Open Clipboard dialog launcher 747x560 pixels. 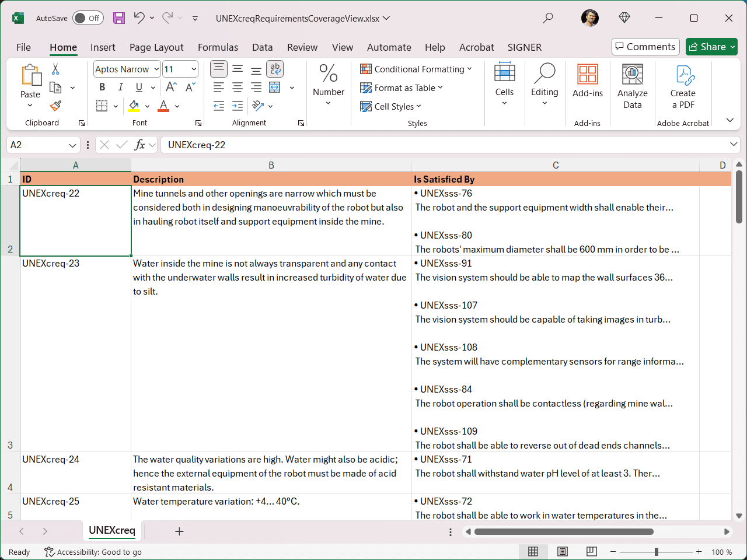coord(82,123)
